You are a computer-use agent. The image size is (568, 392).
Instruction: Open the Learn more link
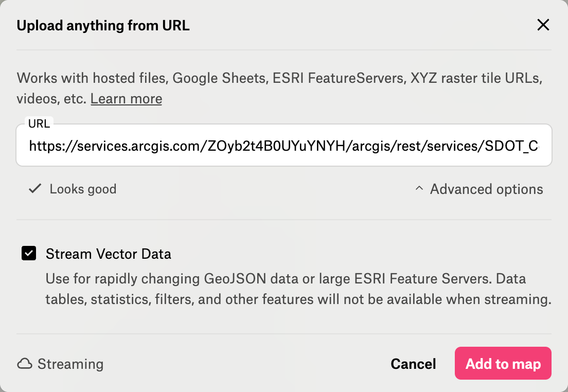(x=126, y=99)
